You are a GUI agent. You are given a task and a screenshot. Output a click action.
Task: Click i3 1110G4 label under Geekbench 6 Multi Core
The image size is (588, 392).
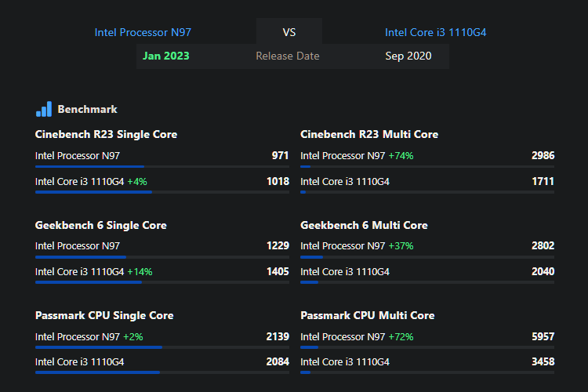345,271
